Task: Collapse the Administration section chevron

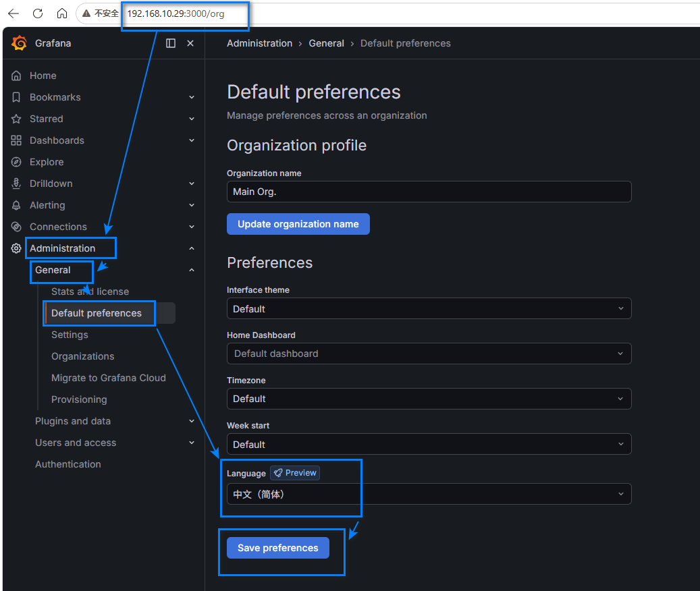Action: 192,248
